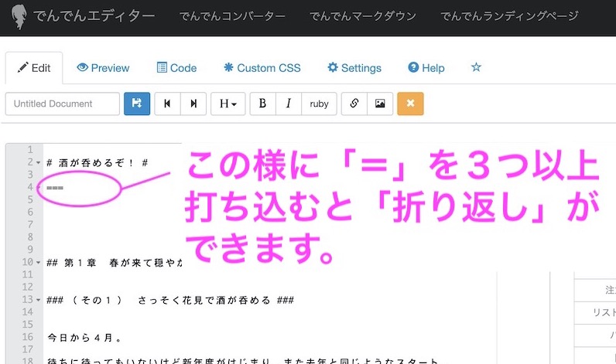Switch to the Code tab
The height and width of the screenshot is (364, 616).
click(x=176, y=68)
